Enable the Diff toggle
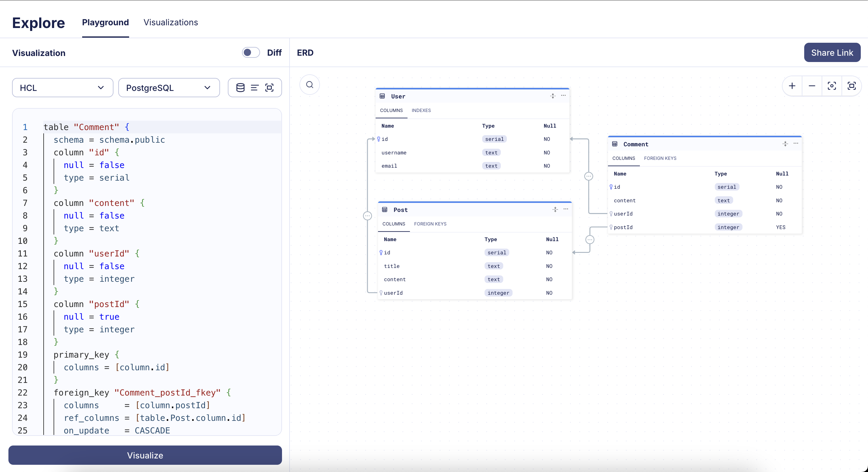Screen dimensions: 868x472 251,53
